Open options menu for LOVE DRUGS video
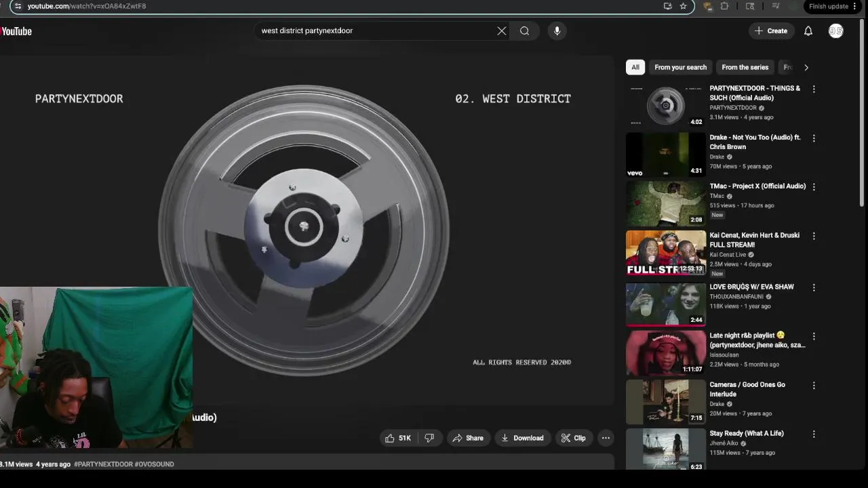This screenshot has width=868, height=488. (x=814, y=287)
